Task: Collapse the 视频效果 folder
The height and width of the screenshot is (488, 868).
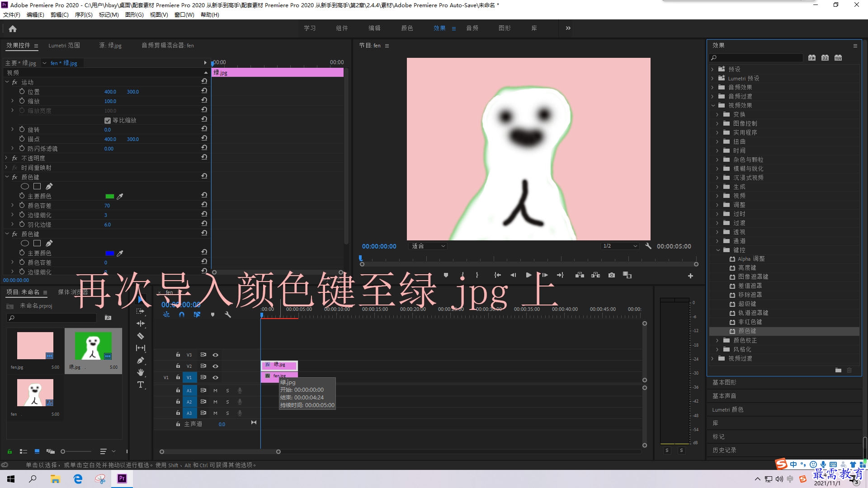Action: (x=713, y=105)
